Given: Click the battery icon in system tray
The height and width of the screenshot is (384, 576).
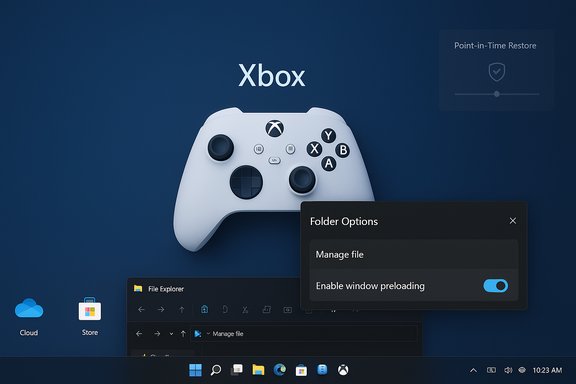Looking at the screenshot, I should pyautogui.click(x=491, y=370).
